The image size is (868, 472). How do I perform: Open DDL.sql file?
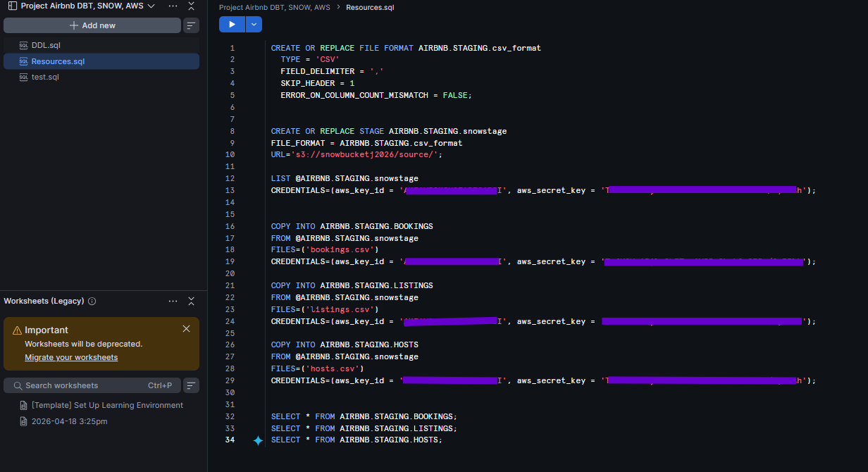(46, 45)
